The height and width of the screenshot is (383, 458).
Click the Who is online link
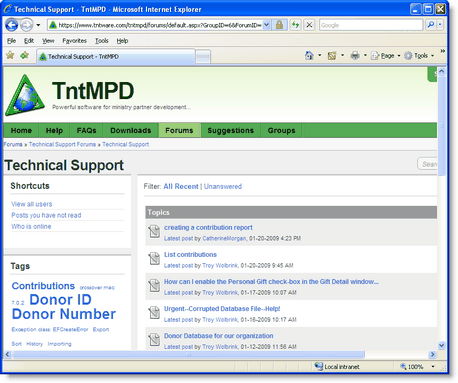(31, 227)
